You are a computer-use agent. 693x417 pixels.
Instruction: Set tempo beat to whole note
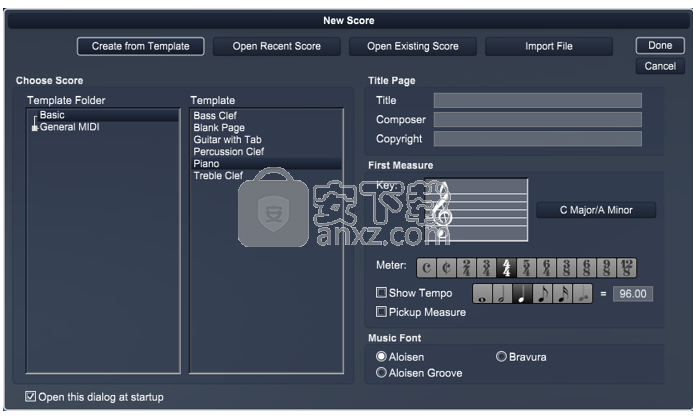[x=482, y=294]
